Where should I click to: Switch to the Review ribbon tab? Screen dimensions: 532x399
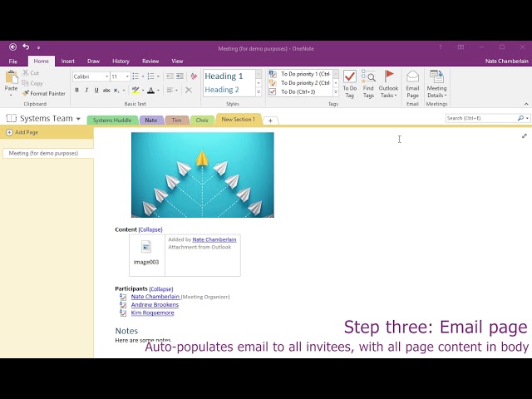pos(150,61)
